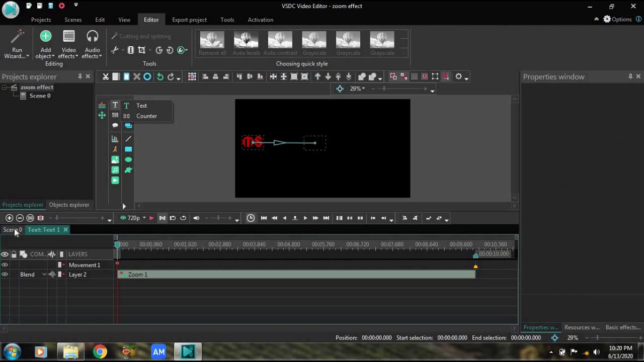Click the delete X icon in toolbar
644x362 pixels.
137,76
